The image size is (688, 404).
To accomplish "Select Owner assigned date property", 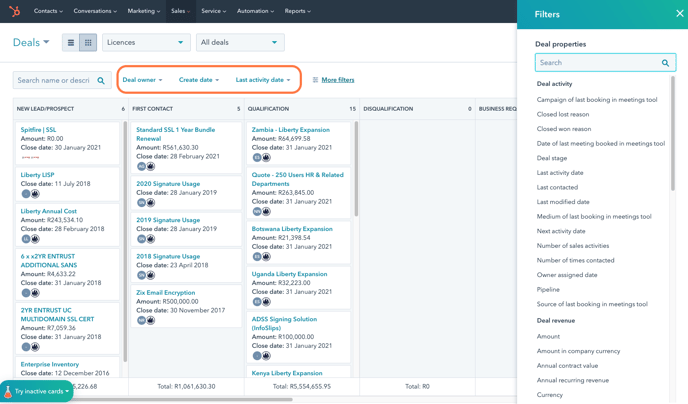I will coord(567,275).
